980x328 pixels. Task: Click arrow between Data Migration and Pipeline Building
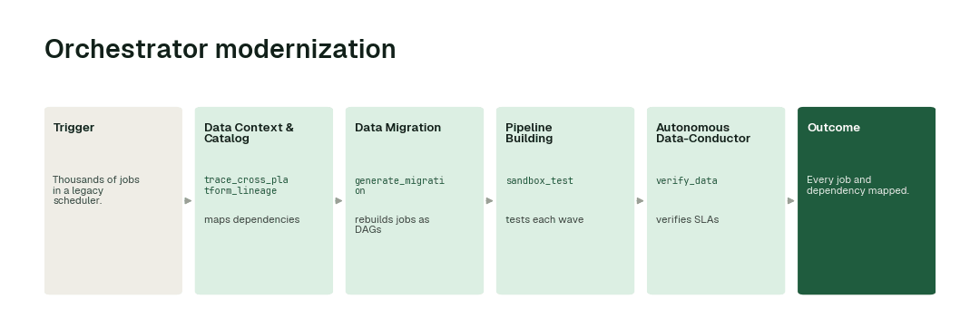(489, 201)
